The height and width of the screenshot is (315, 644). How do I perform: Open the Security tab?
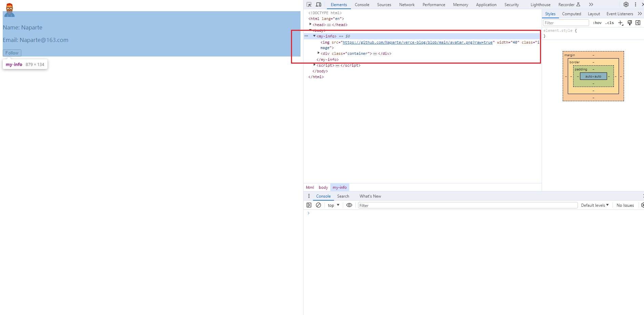click(x=512, y=5)
